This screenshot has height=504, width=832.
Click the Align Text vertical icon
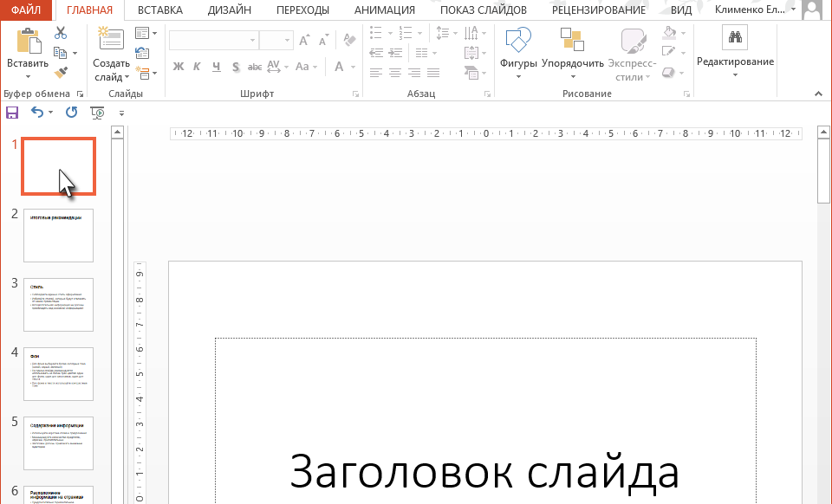pos(471,53)
